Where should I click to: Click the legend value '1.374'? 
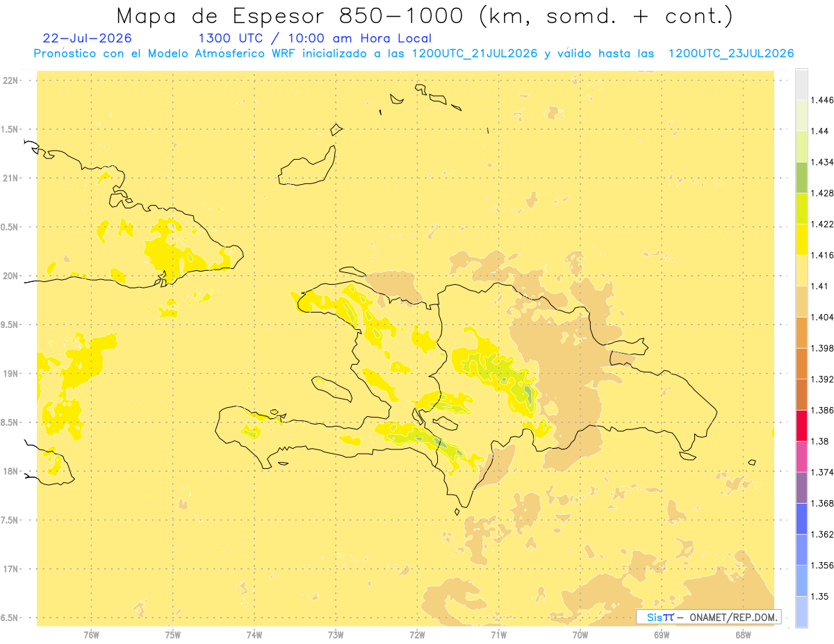823,472
